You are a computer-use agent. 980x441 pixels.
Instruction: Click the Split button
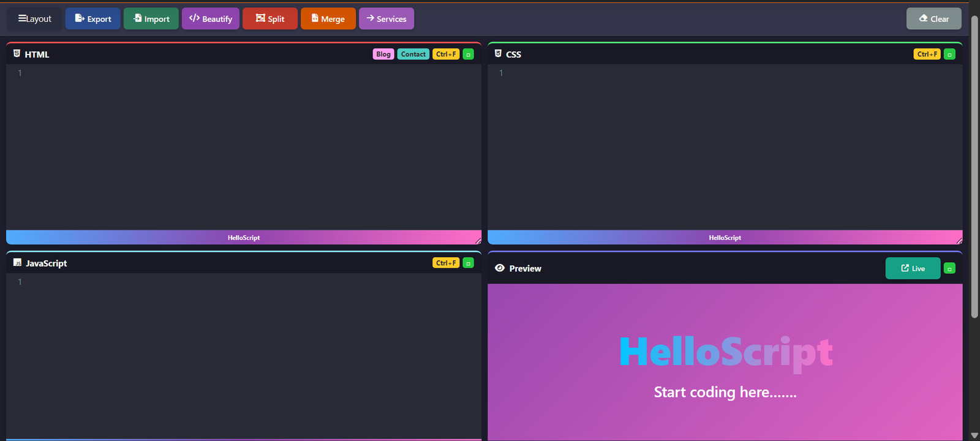[x=270, y=18]
